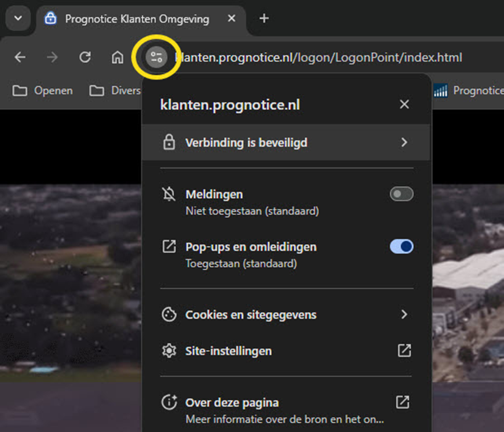Go back with the browser back arrow
Viewport: 504px width, 432px height.
click(20, 57)
